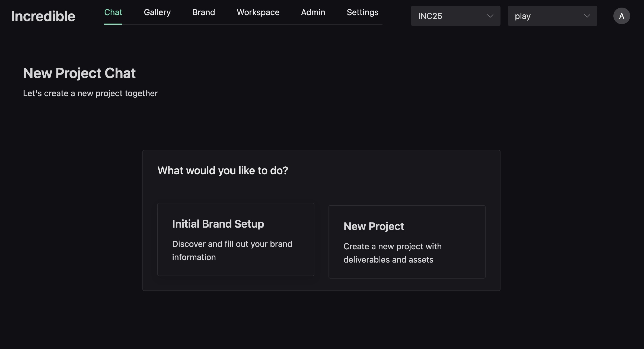
Task: Click 'Discover and fill out your brand information'
Action: point(232,250)
